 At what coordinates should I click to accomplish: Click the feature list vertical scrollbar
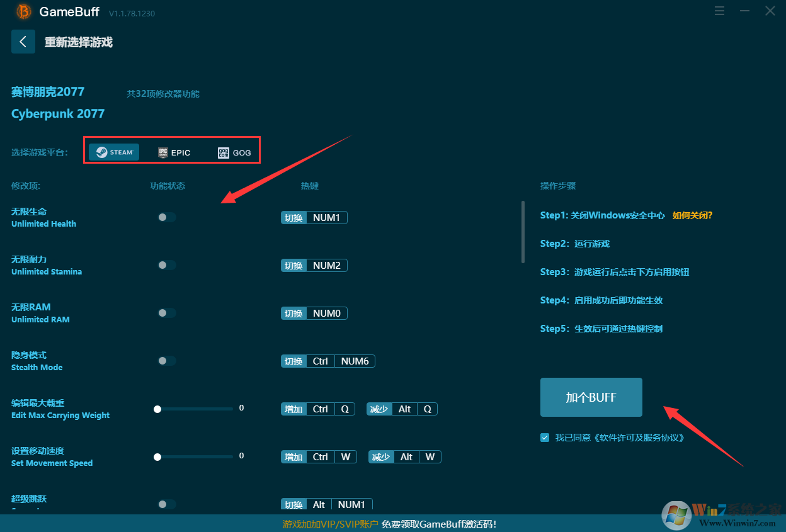(x=522, y=232)
